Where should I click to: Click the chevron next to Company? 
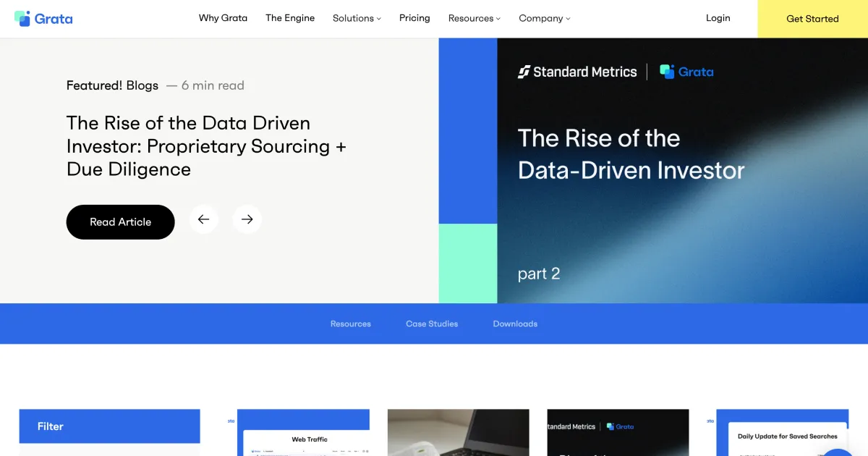[x=568, y=18]
